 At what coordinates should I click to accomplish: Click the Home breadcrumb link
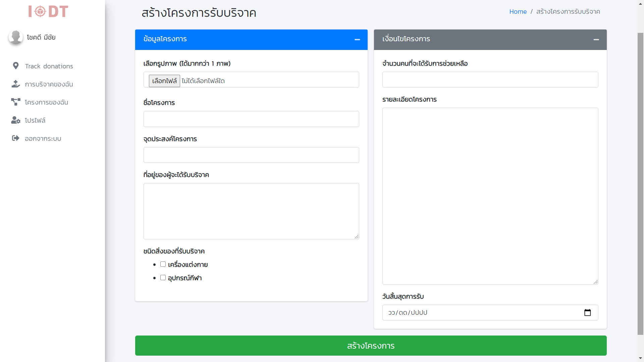[518, 12]
